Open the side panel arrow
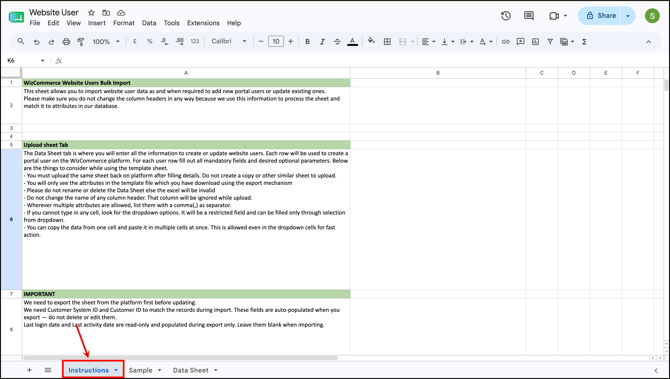670x379 pixels. point(656,370)
